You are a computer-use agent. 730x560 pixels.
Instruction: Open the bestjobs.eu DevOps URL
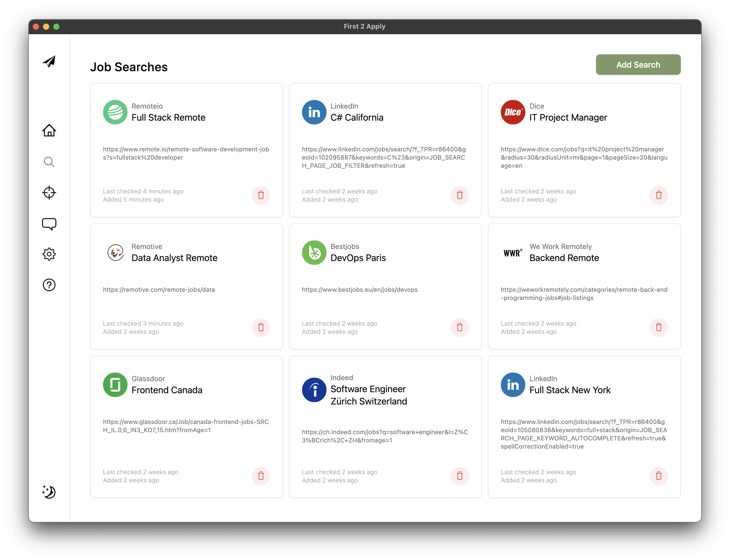pos(359,290)
